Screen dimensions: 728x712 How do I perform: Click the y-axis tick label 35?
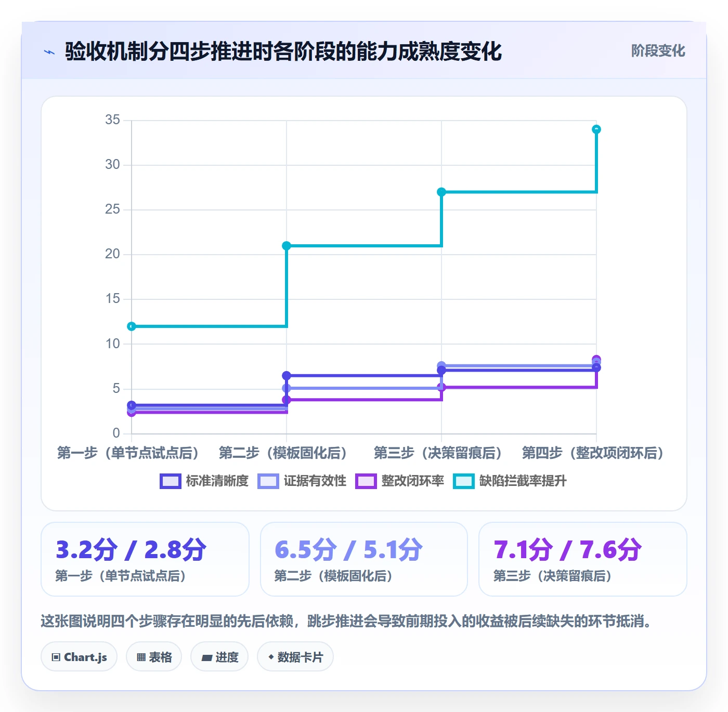pyautogui.click(x=112, y=120)
